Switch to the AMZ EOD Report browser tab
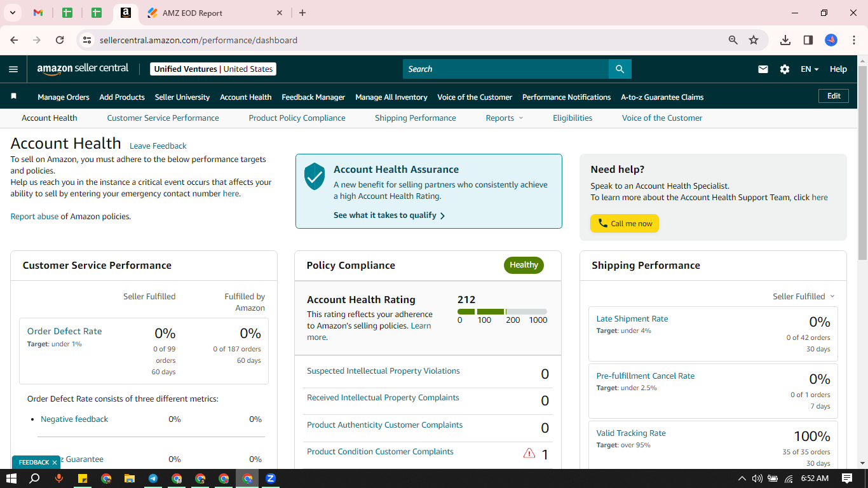The height and width of the screenshot is (488, 868). [215, 13]
